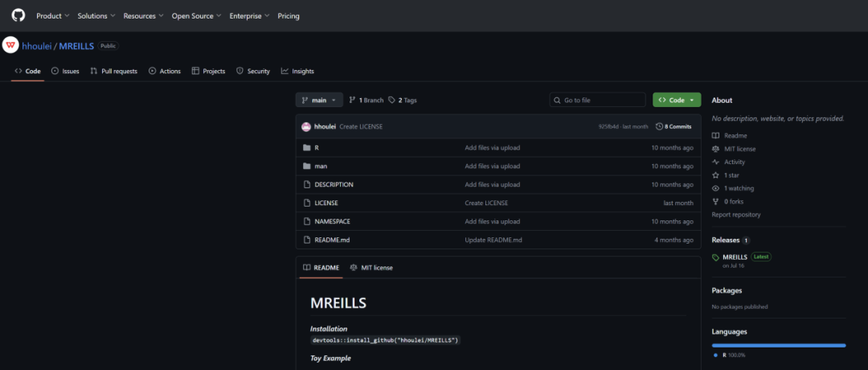Viewport: 868px width, 370px height.
Task: Open the man folder
Action: (321, 166)
